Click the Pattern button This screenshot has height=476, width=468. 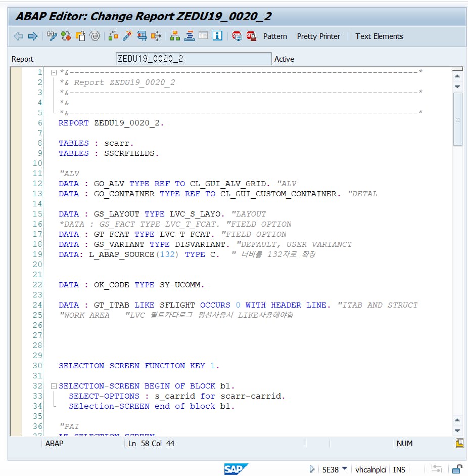click(275, 36)
